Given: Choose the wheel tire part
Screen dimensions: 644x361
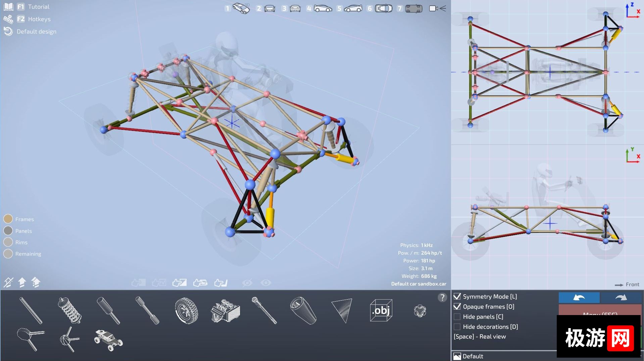Looking at the screenshot, I should click(x=186, y=311).
